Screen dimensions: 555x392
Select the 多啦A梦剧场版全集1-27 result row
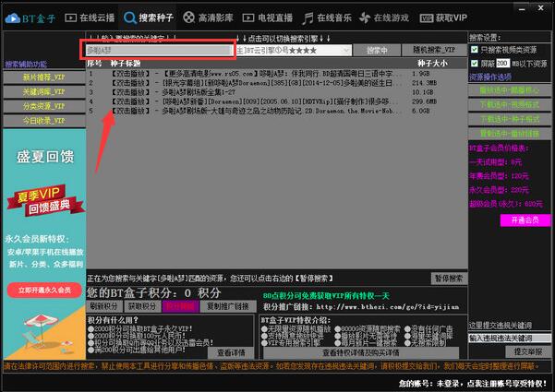point(276,92)
